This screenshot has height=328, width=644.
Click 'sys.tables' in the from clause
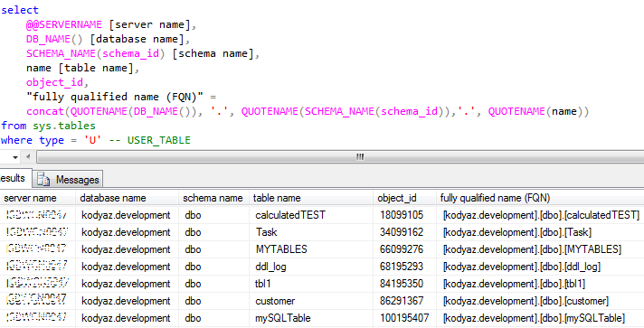pos(64,126)
